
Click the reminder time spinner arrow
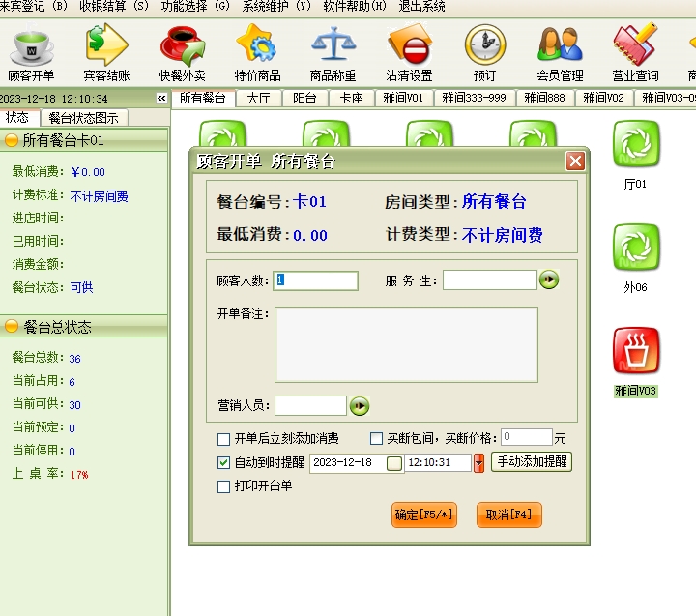tap(478, 463)
